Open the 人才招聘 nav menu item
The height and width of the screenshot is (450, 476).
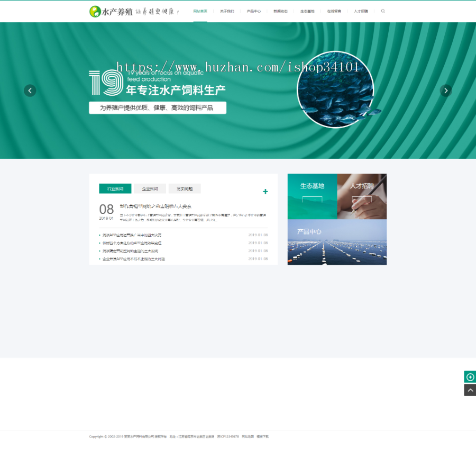point(361,11)
